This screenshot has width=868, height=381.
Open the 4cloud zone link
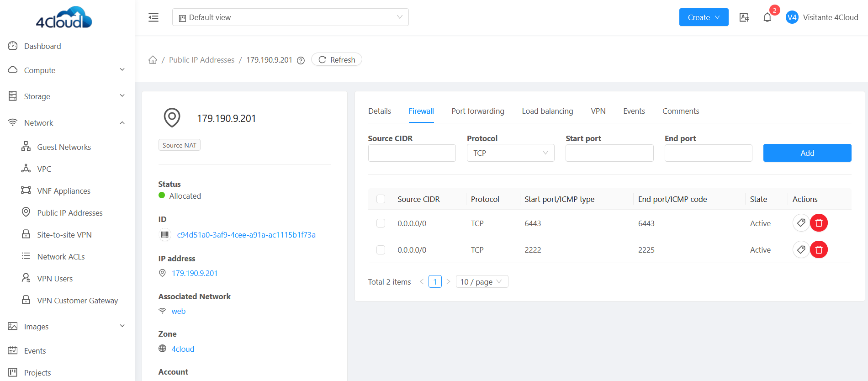tap(183, 349)
